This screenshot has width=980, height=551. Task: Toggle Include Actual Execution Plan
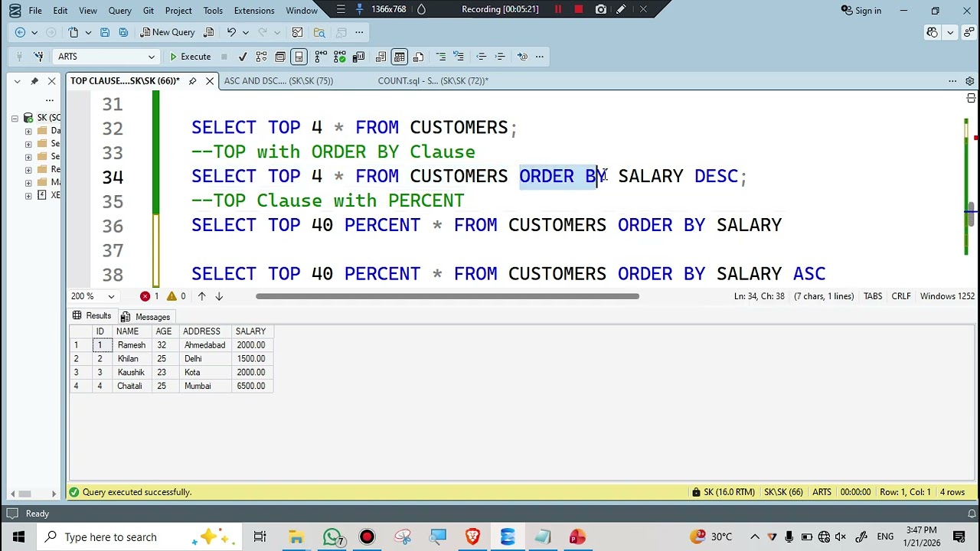point(321,57)
